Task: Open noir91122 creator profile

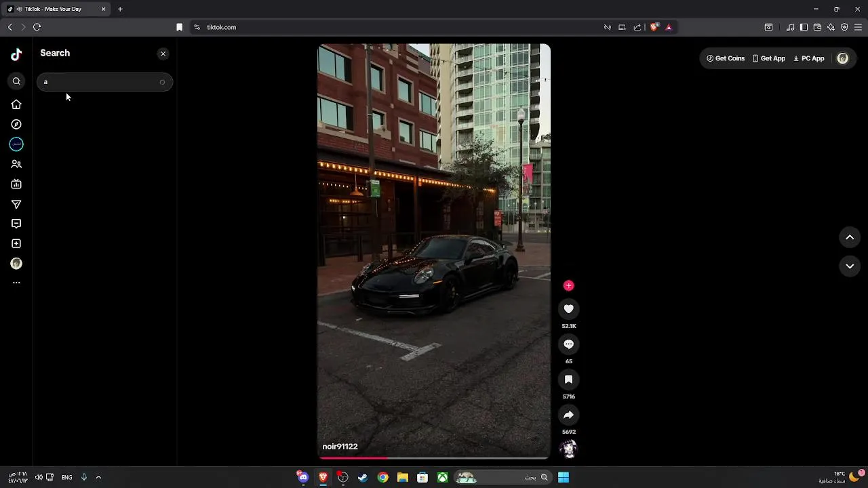Action: pyautogui.click(x=340, y=447)
